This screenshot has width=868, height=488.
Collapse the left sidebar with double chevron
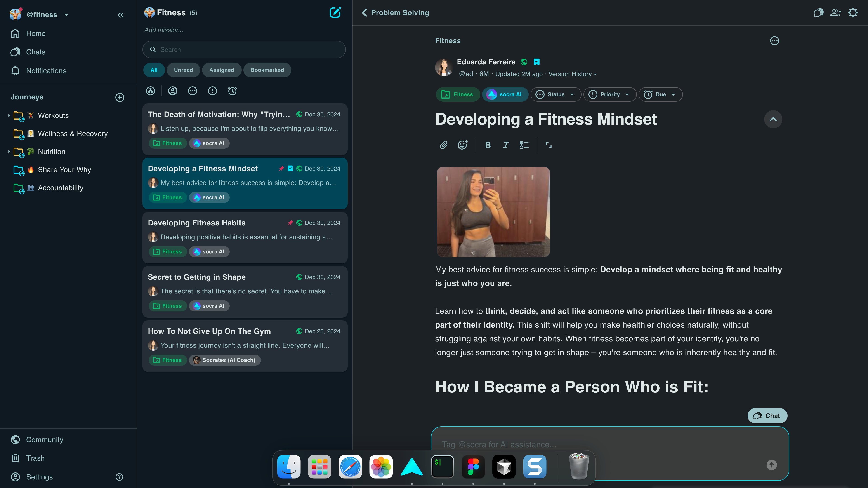[121, 15]
